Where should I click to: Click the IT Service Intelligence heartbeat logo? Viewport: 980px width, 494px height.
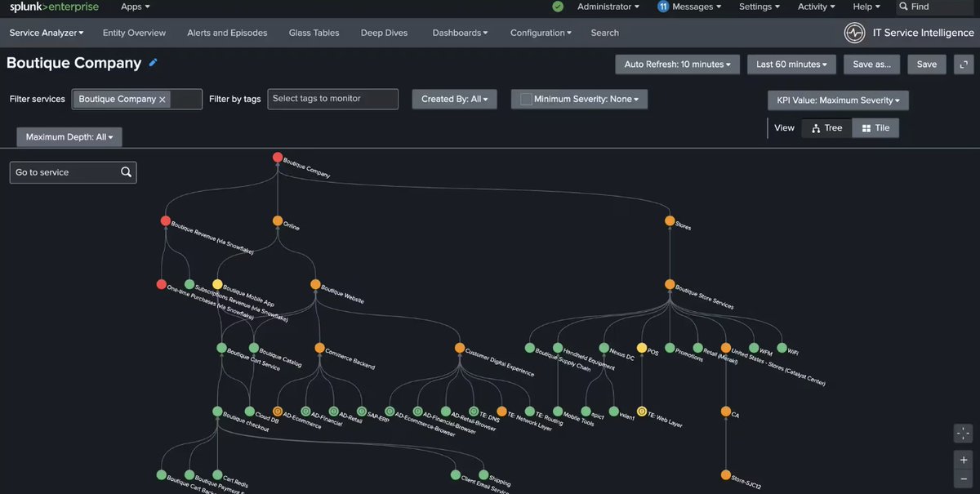click(854, 33)
